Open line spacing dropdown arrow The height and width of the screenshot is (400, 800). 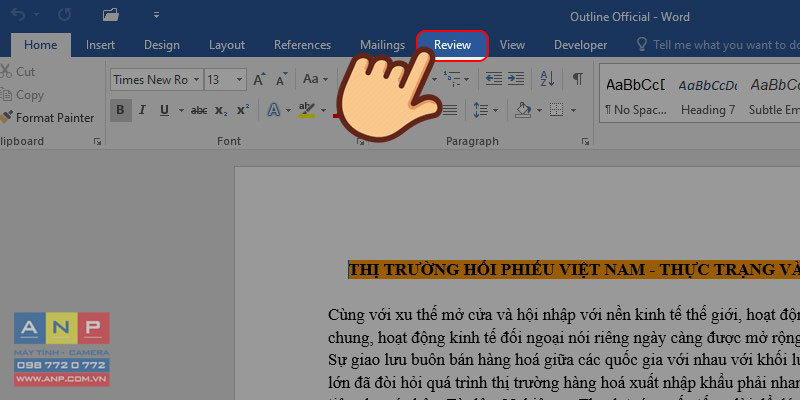(495, 110)
